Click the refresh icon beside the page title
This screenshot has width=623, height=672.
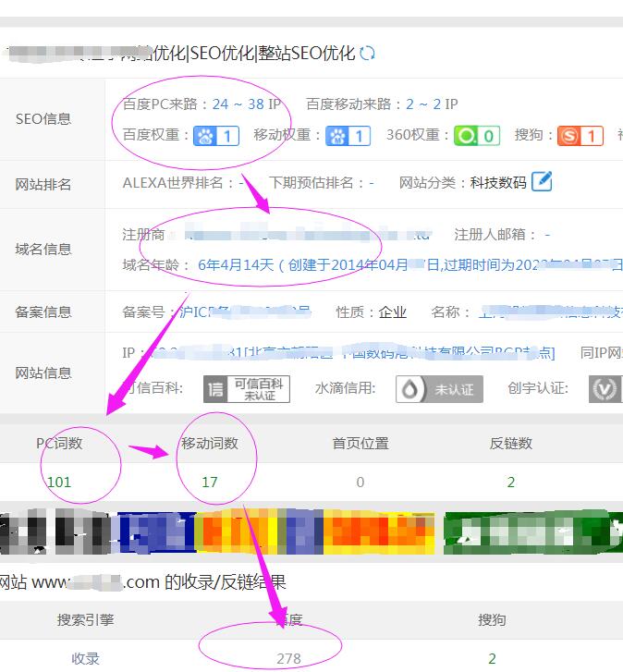click(368, 54)
